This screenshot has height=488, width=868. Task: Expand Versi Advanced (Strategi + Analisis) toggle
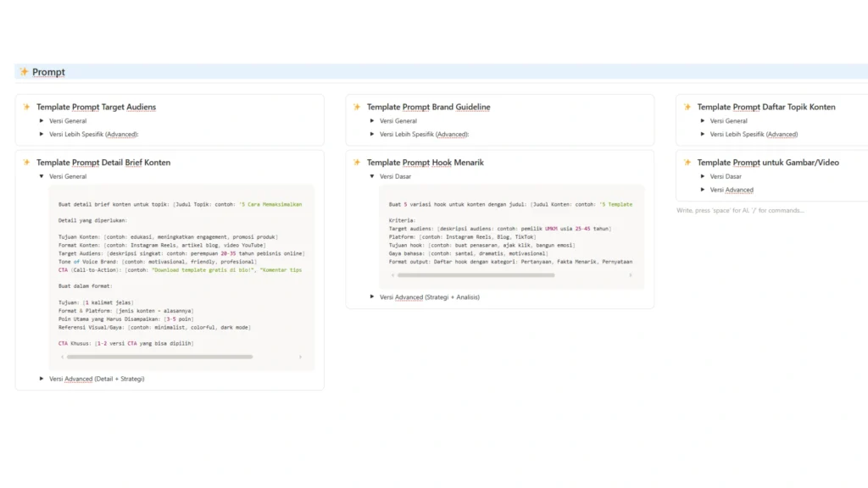372,297
